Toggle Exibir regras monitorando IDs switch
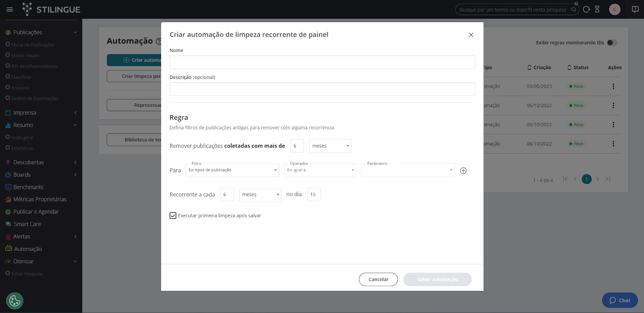This screenshot has height=313, width=644. (612, 43)
